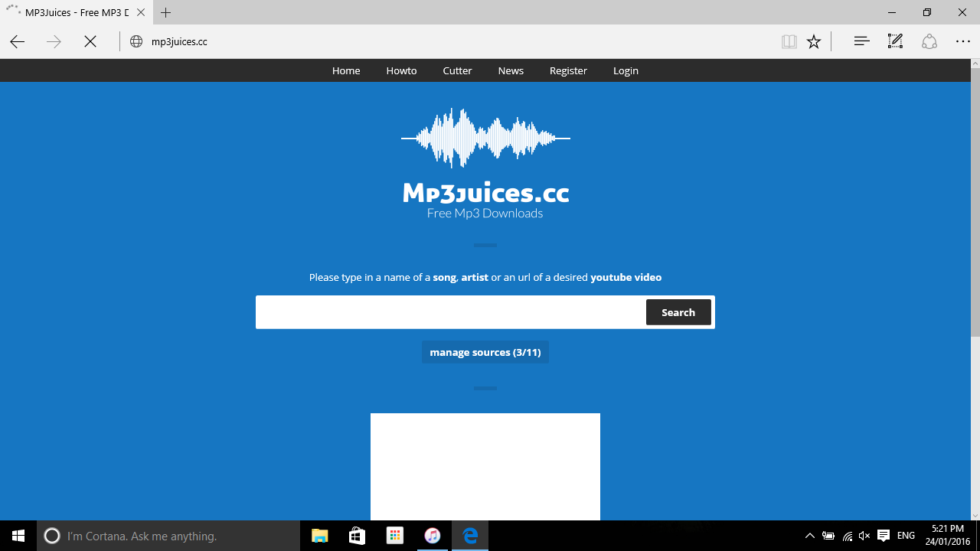This screenshot has height=551, width=980.
Task: Refresh the page using the reload control
Action: [90, 41]
